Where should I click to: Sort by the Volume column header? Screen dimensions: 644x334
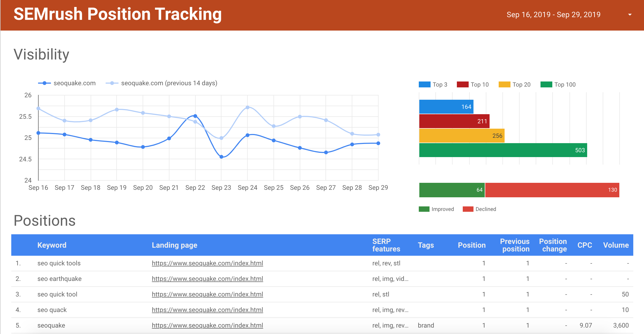click(616, 245)
